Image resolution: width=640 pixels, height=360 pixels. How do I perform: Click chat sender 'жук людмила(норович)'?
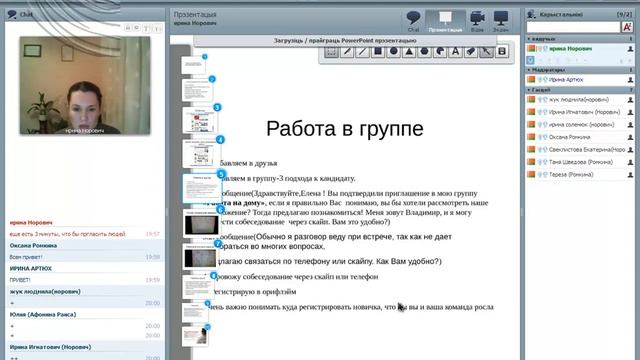(x=45, y=292)
